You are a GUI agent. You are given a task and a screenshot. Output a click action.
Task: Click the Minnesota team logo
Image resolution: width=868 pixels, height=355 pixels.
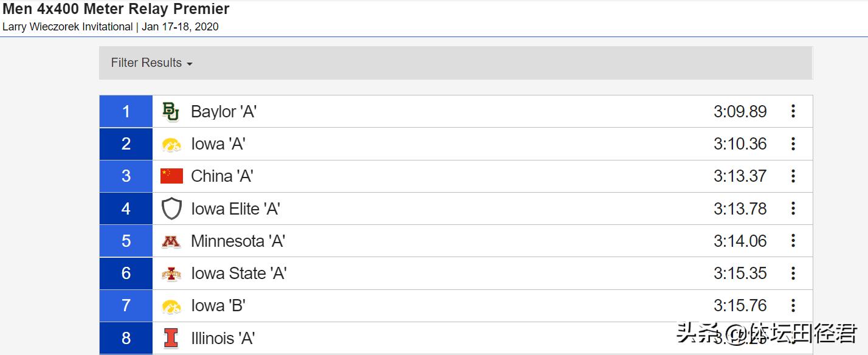click(171, 241)
